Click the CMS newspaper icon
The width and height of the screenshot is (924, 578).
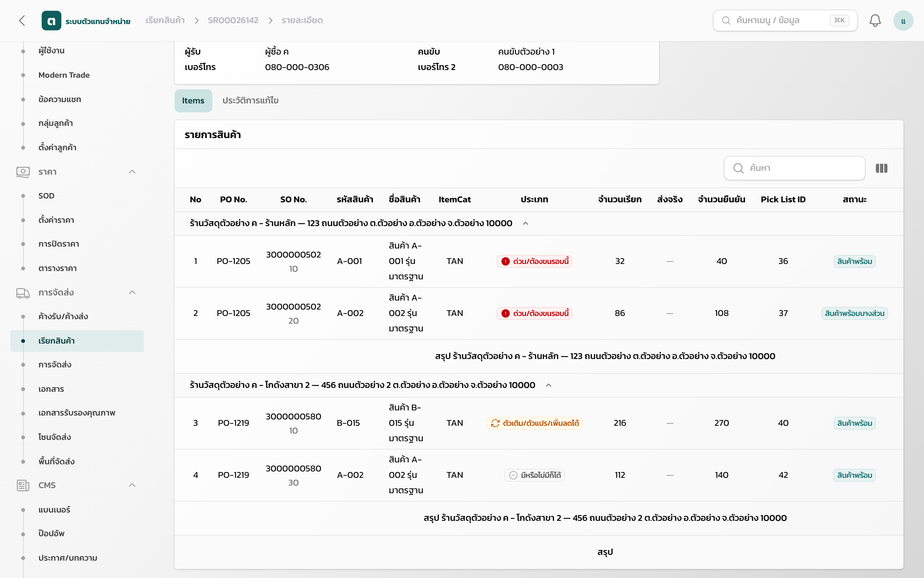(x=23, y=486)
